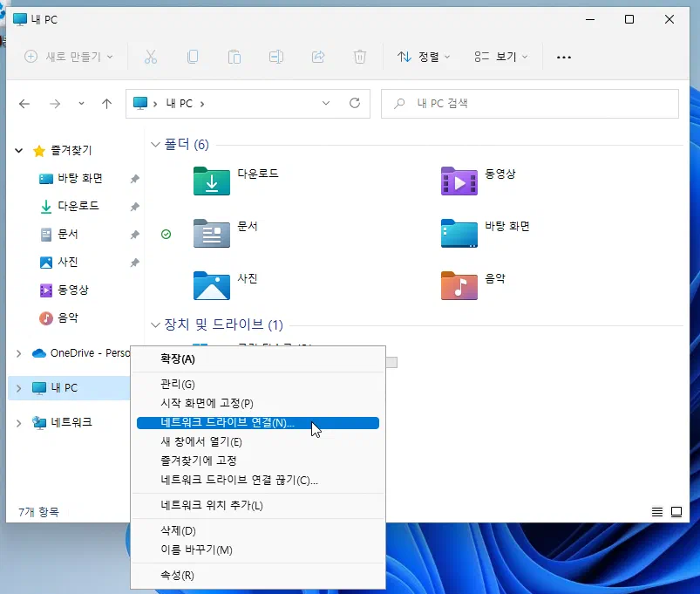Click the Copy icon in the toolbar
The image size is (700, 594).
click(x=193, y=57)
